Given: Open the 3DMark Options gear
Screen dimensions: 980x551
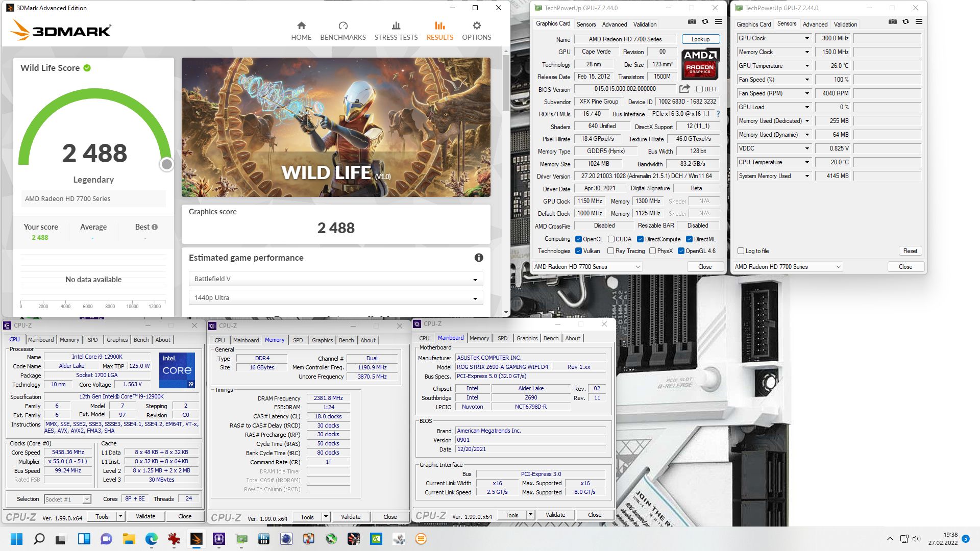Looking at the screenshot, I should [x=477, y=31].
